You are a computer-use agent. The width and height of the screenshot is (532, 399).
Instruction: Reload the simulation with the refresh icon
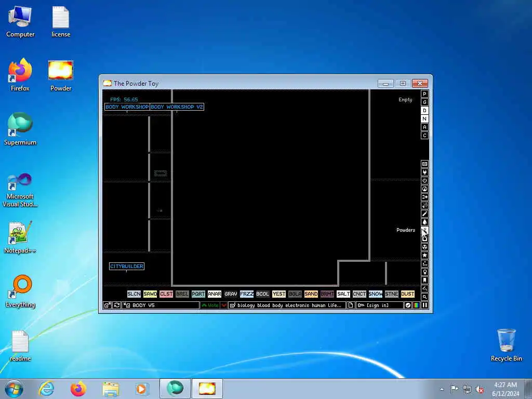coord(116,305)
